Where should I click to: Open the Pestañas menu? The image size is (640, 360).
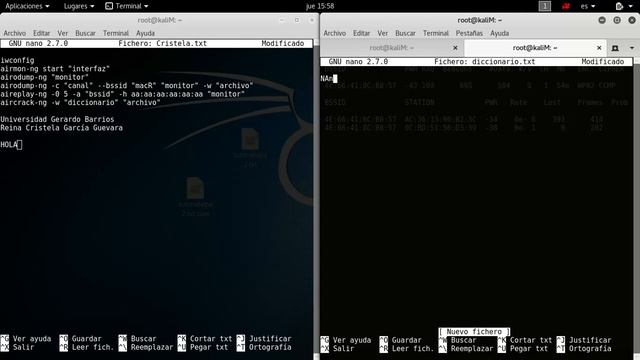(x=469, y=33)
